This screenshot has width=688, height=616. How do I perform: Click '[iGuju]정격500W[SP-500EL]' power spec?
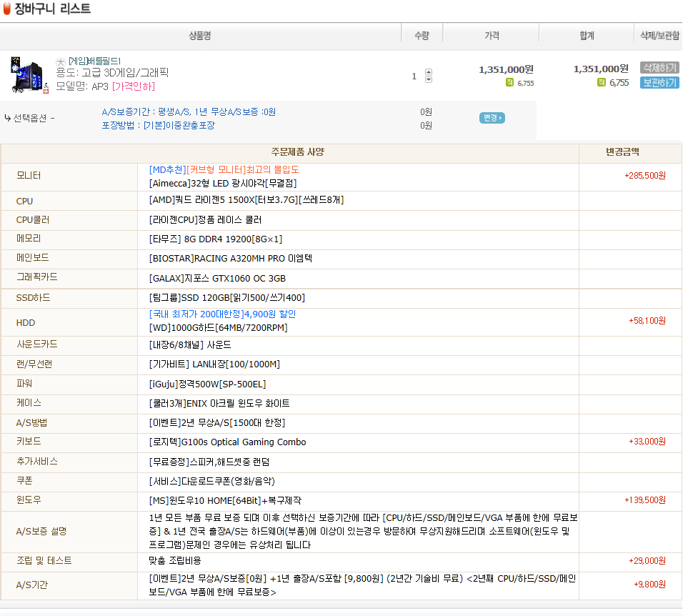(x=207, y=384)
